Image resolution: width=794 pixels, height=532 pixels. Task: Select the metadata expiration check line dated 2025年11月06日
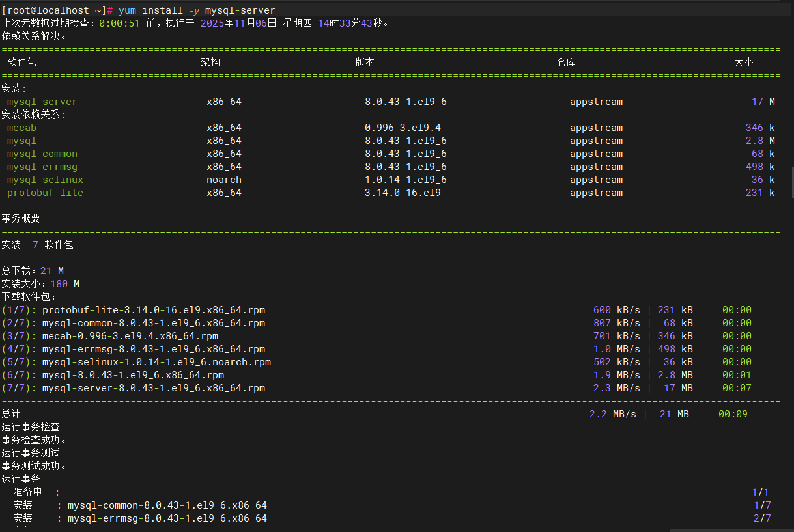(x=195, y=23)
